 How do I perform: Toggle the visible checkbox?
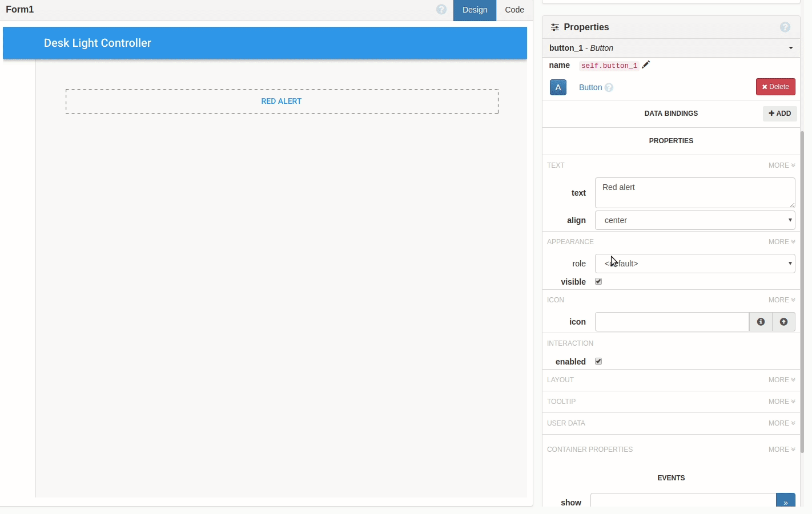[598, 281]
